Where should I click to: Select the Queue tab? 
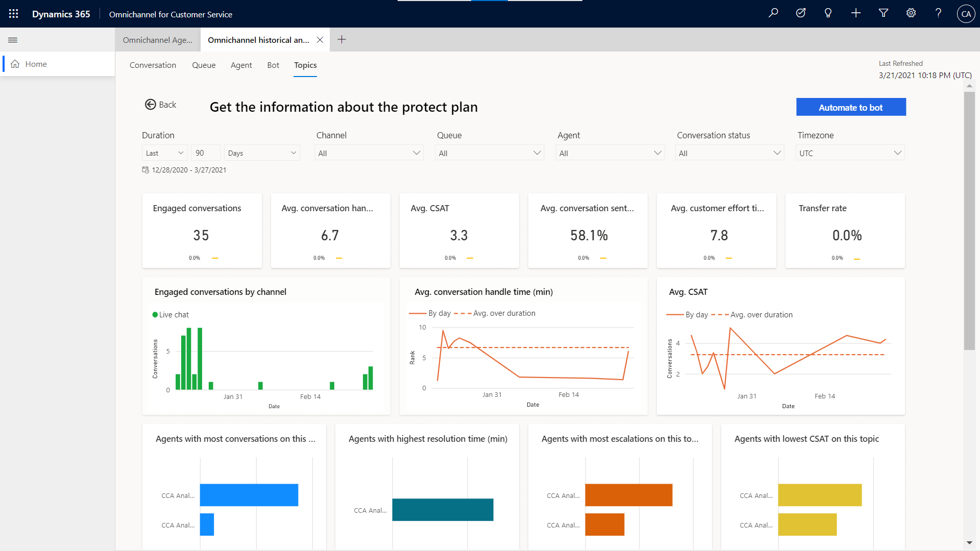204,65
